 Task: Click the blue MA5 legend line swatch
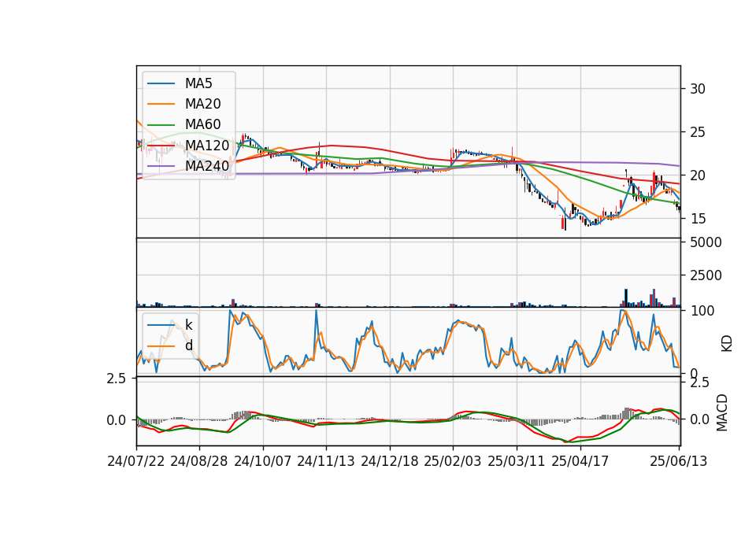[161, 83]
